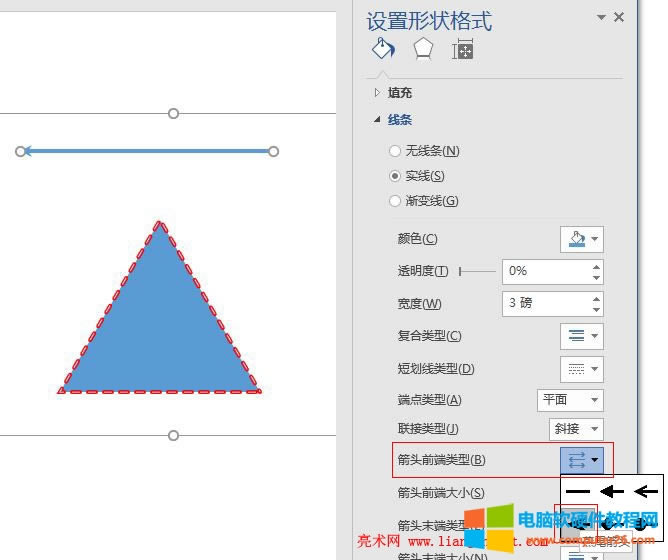Viewport: 668px width, 560px height.
Task: Switch to the Effects pentagon icon
Action: (423, 50)
